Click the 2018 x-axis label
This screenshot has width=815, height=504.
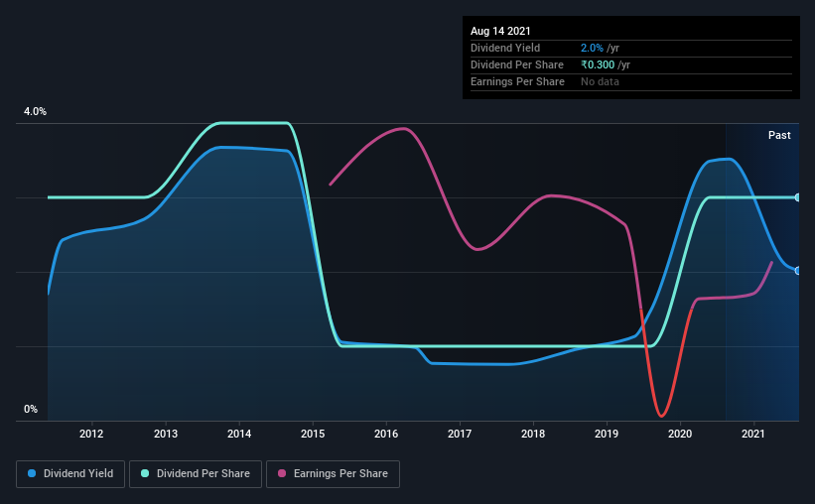coord(533,434)
